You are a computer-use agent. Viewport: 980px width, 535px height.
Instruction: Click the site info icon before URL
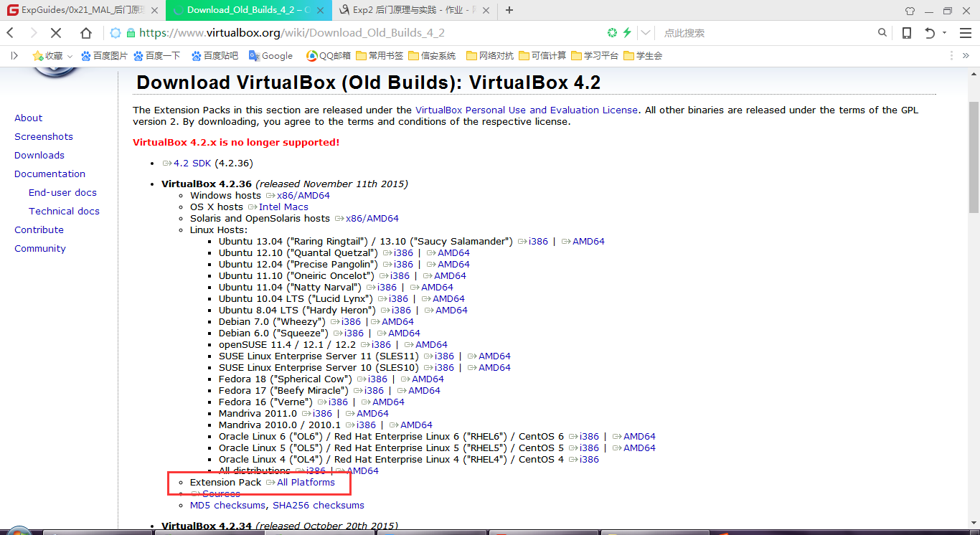point(116,33)
